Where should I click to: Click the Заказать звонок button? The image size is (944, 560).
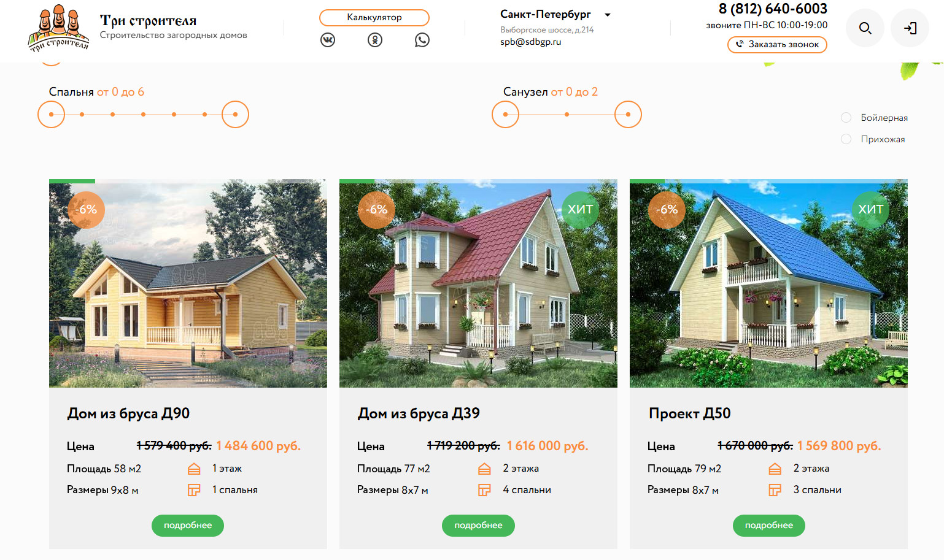pyautogui.click(x=777, y=44)
